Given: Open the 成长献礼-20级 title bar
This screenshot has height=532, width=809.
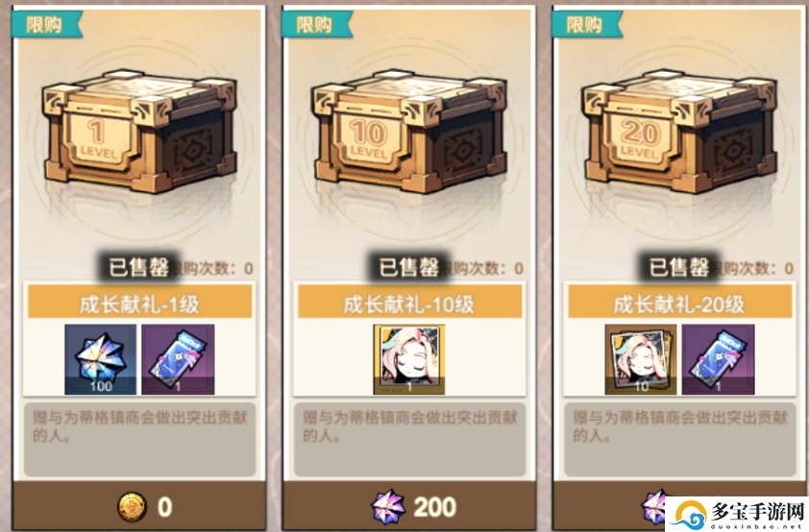Looking at the screenshot, I should 680,302.
